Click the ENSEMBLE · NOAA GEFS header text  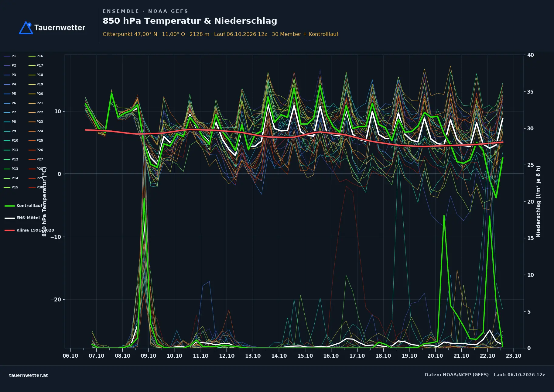(145, 11)
